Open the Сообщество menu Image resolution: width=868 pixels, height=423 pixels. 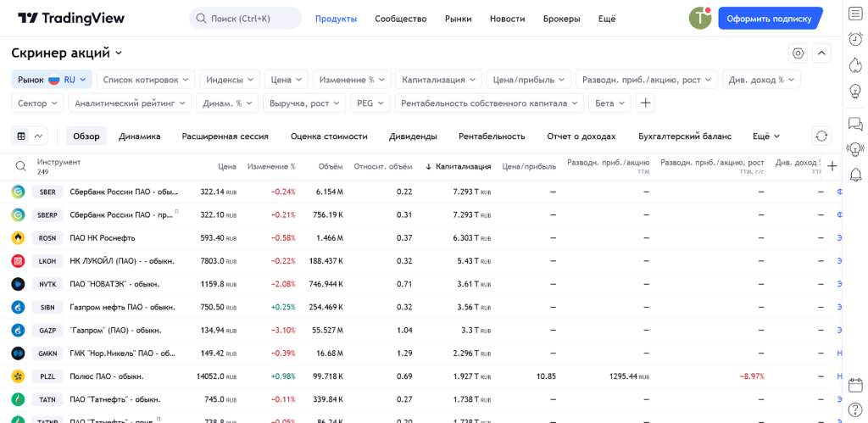(401, 19)
